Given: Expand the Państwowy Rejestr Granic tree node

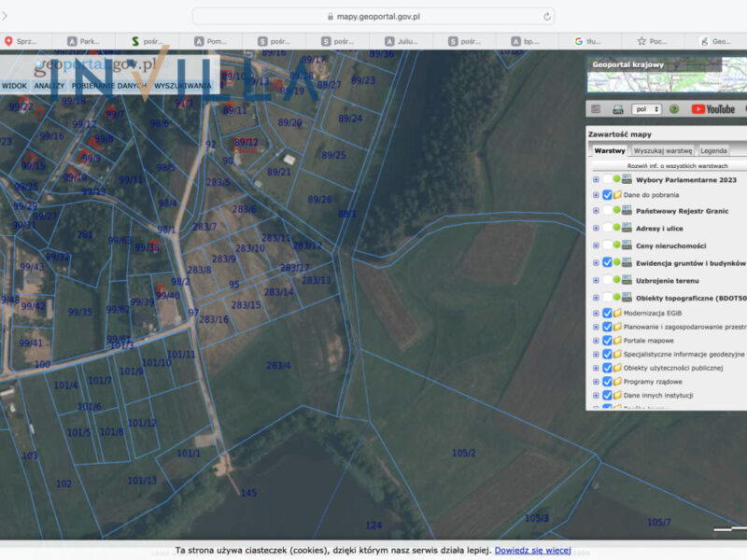Looking at the screenshot, I should pyautogui.click(x=596, y=212).
